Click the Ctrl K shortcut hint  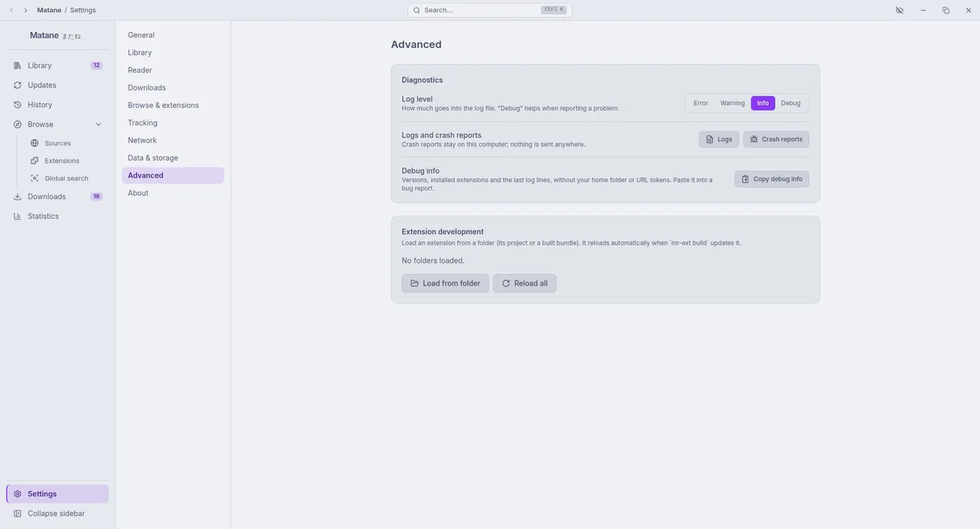click(x=554, y=10)
